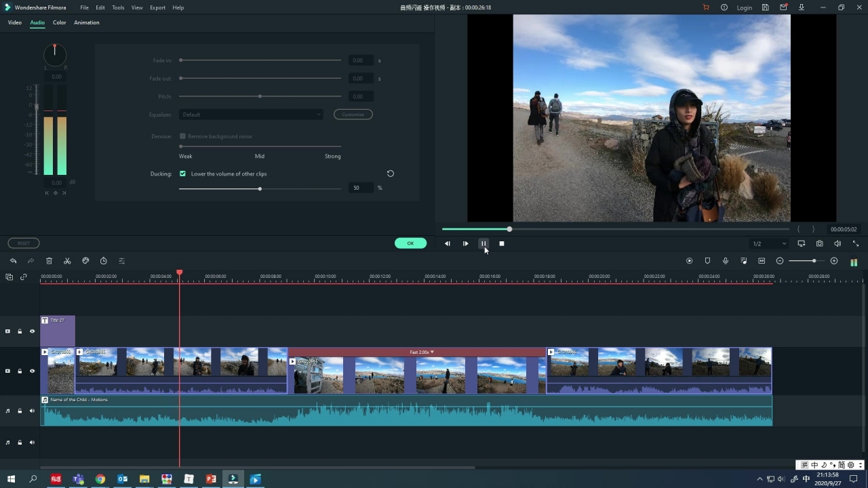Image resolution: width=868 pixels, height=488 pixels.
Task: Open the File menu
Action: tap(84, 7)
